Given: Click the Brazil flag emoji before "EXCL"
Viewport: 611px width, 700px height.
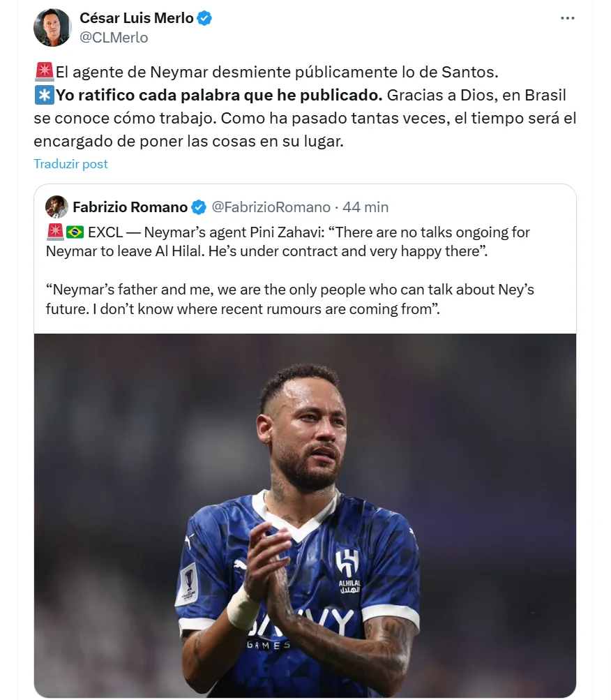Looking at the screenshot, I should (x=75, y=232).
